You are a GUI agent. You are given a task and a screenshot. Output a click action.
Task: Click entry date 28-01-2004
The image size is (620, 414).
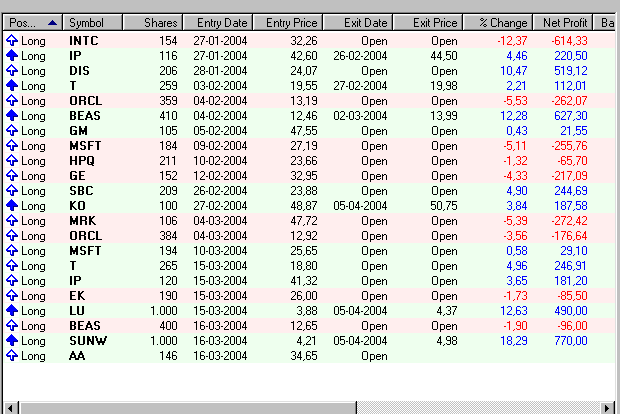point(220,71)
